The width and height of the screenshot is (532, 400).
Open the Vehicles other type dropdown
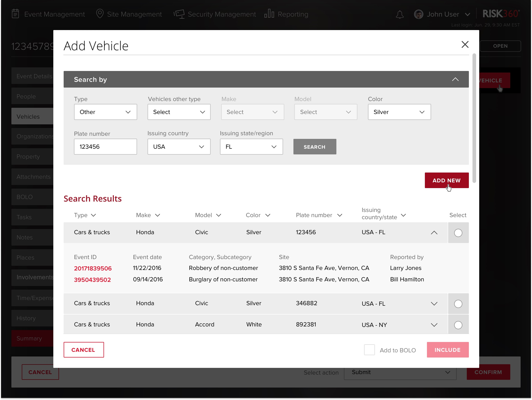(x=179, y=112)
